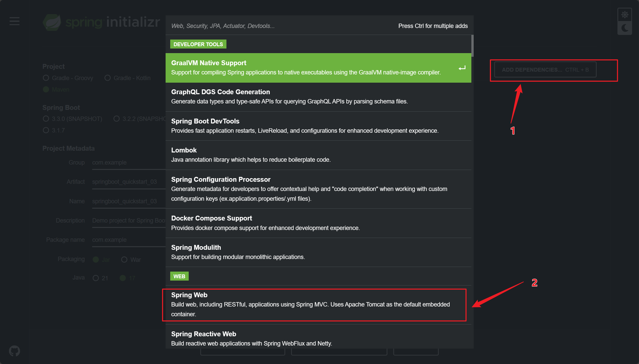Choose Spring Boot 3.1.7 version

46,130
